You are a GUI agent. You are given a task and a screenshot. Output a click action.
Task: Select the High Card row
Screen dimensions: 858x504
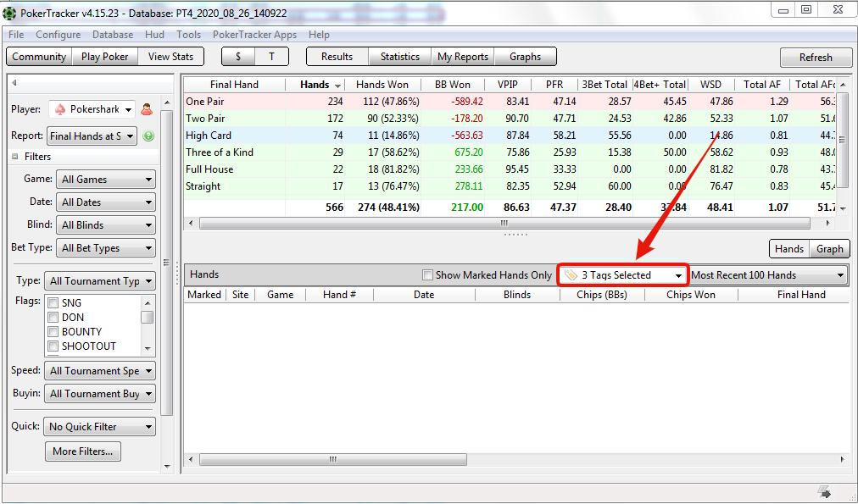(x=510, y=136)
